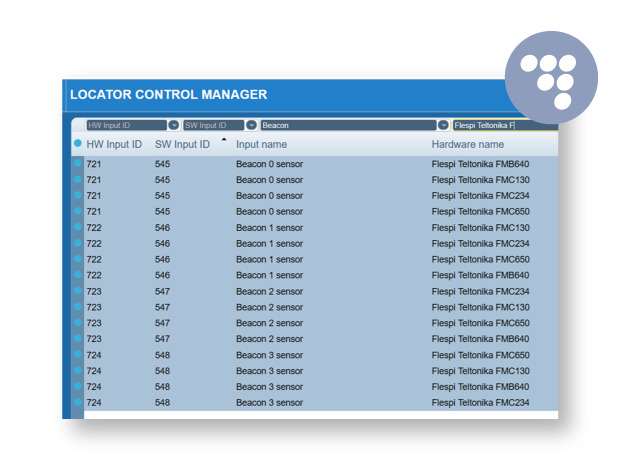Click 'Flespi Teltonika FMC650' in Beacon 3 row
The width and height of the screenshot is (629, 460).
point(481,355)
